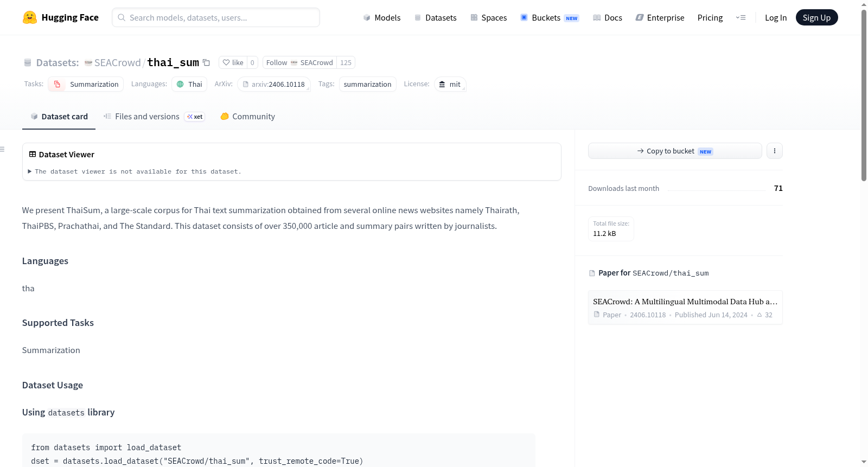Expand the more navigation menu icon
The height and width of the screenshot is (467, 868).
coord(741,17)
